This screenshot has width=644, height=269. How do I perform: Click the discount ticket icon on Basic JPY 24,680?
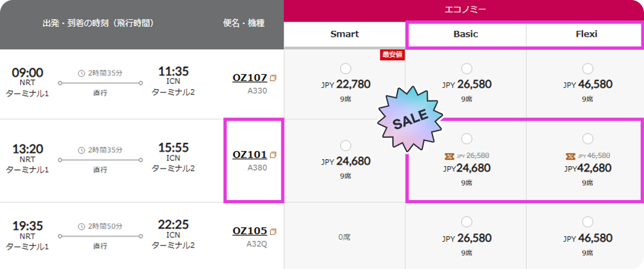[x=450, y=156]
